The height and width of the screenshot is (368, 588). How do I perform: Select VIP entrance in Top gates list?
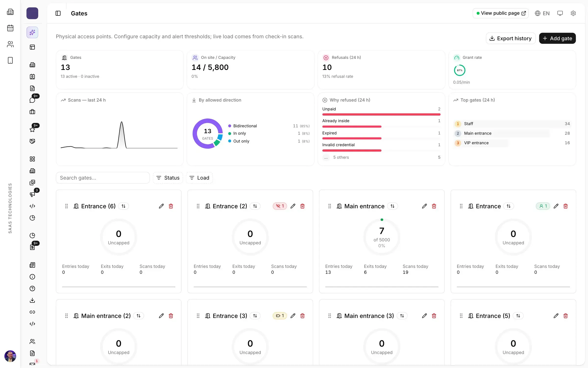click(x=512, y=143)
